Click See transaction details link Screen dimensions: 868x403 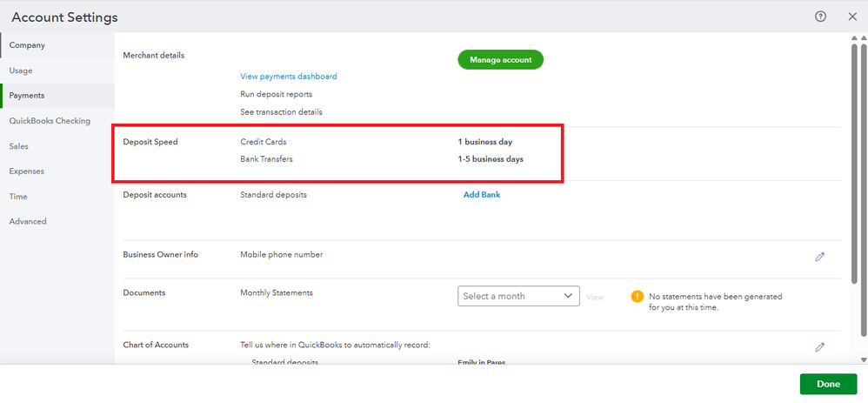[x=281, y=112]
